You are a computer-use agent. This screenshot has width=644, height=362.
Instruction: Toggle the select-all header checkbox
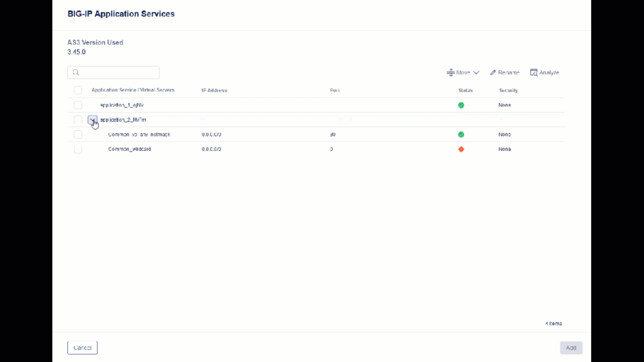(78, 90)
